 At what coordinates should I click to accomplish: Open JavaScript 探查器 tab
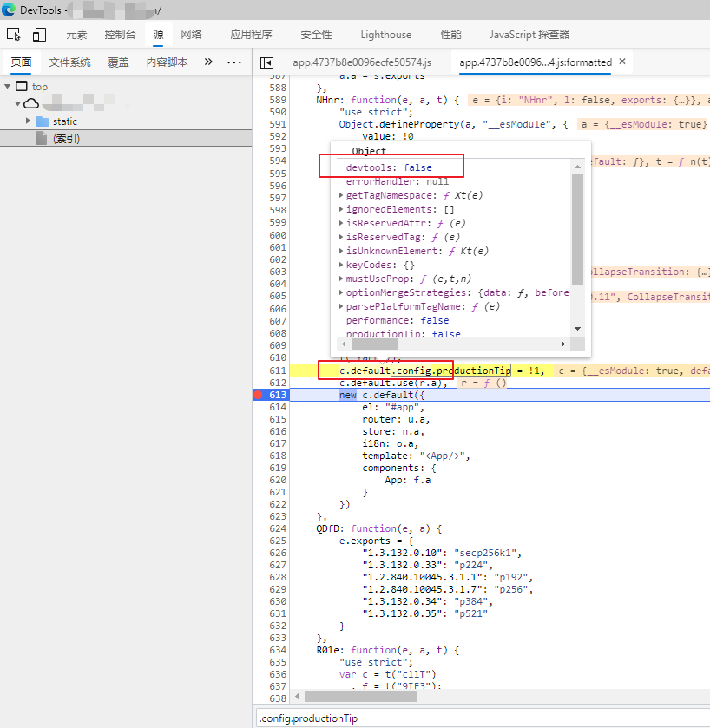(529, 35)
